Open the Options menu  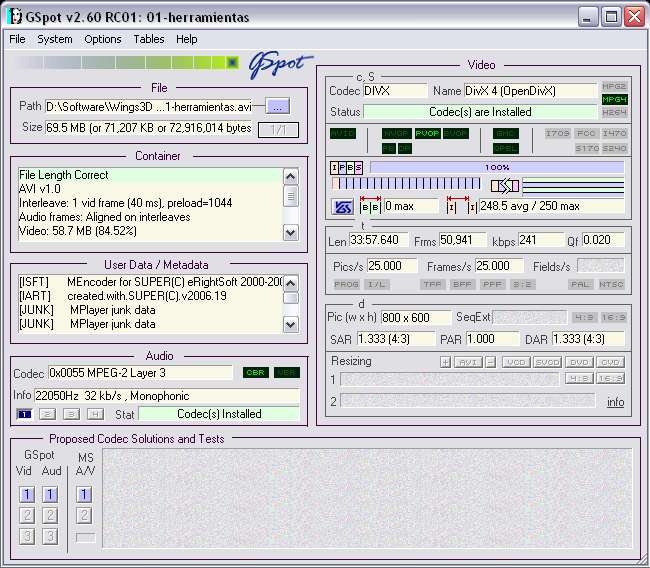103,39
